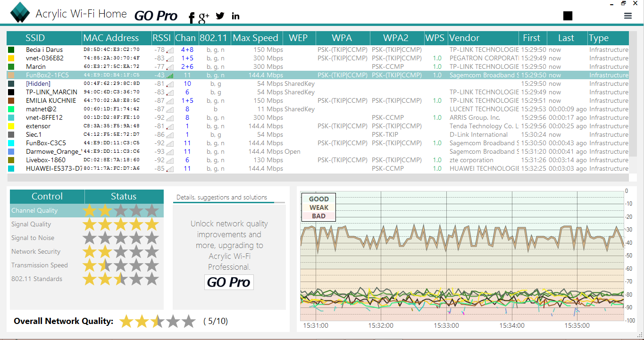Click color swatch for Becia i Darus
The image size is (644, 340).
pyautogui.click(x=11, y=50)
